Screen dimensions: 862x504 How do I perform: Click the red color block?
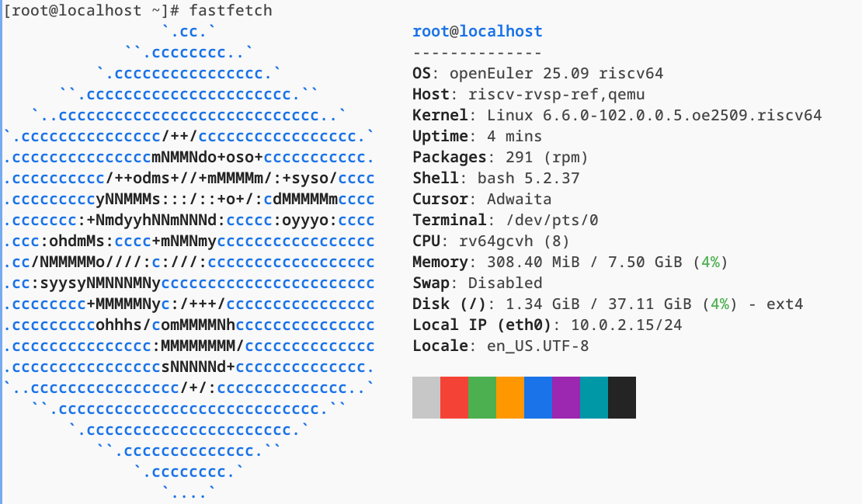[454, 398]
